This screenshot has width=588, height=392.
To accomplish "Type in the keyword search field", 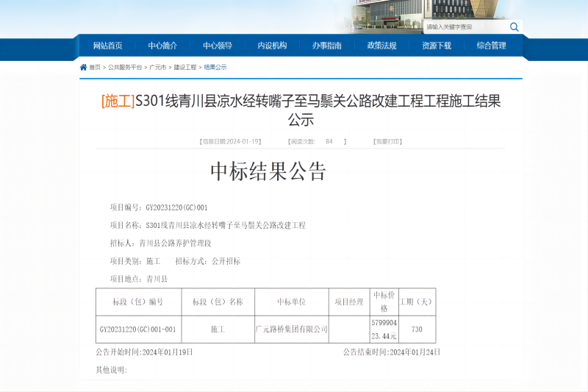I will coord(465,27).
